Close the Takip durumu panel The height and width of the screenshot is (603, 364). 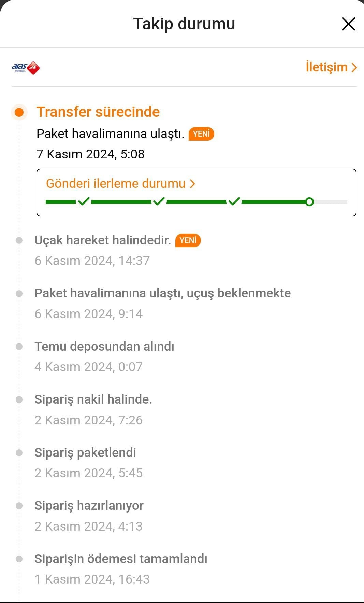click(x=348, y=24)
